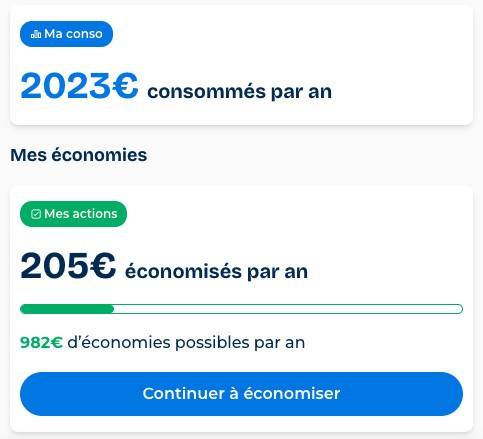Click the right end of the progress bar
Screen dimensions: 483x439
pyautogui.click(x=458, y=309)
